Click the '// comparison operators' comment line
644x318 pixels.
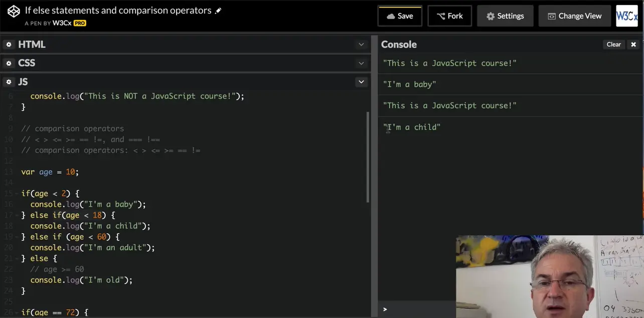point(72,129)
